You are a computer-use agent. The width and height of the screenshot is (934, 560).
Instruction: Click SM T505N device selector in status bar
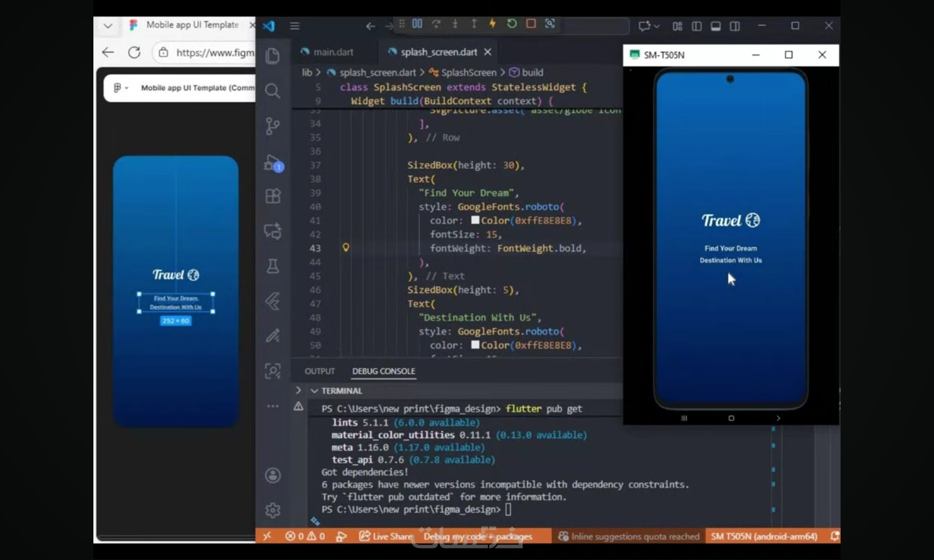pyautogui.click(x=764, y=536)
